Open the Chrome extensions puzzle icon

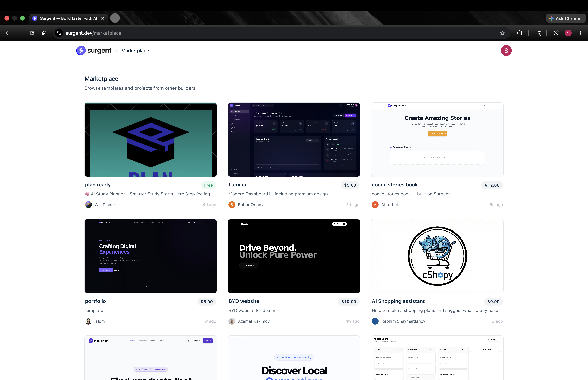519,33
